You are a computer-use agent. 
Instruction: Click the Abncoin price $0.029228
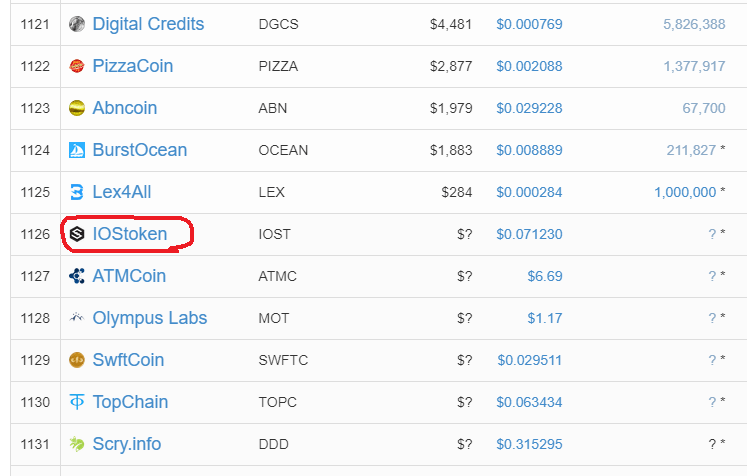[x=529, y=108]
